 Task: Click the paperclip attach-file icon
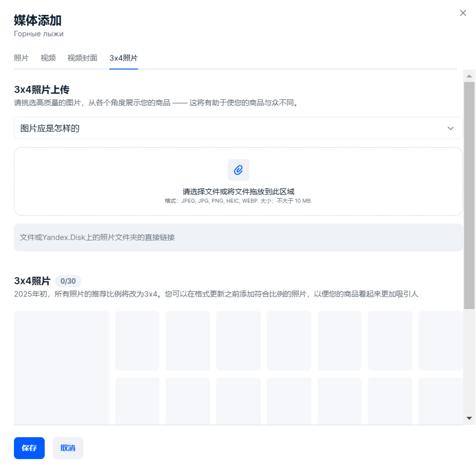pyautogui.click(x=238, y=170)
